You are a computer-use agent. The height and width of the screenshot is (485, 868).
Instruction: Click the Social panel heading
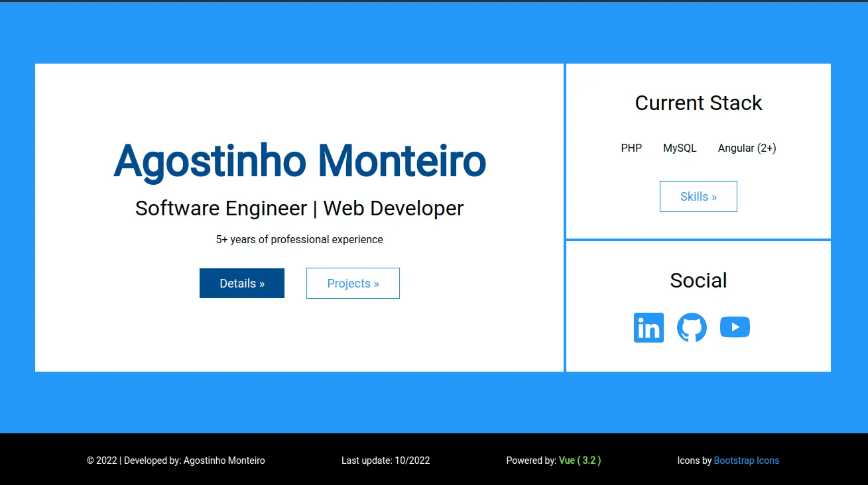[x=698, y=280]
